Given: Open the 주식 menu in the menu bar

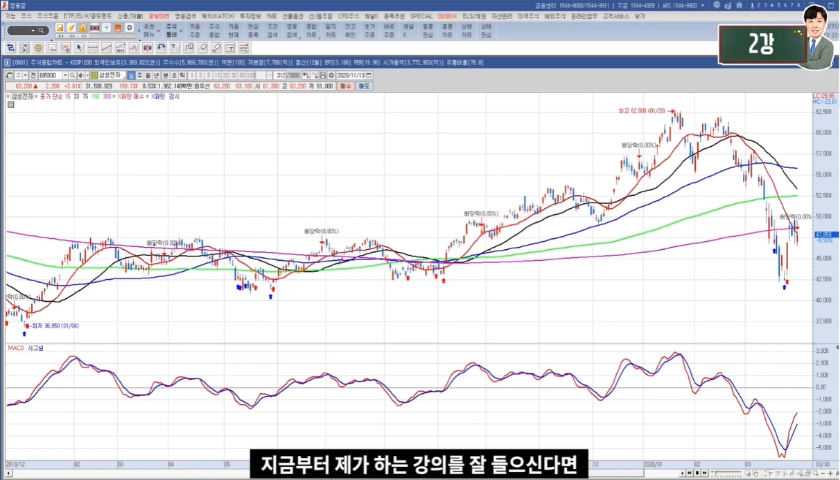Looking at the screenshot, I should 25,17.
